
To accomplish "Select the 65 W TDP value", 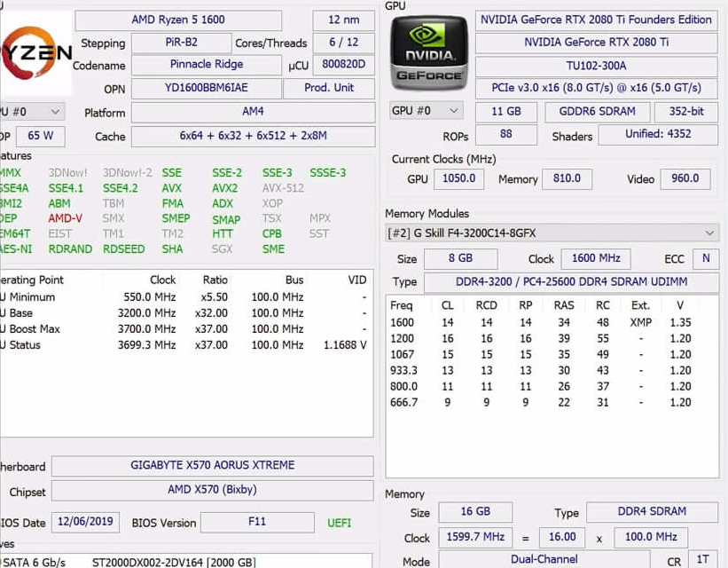I will coord(41,136).
